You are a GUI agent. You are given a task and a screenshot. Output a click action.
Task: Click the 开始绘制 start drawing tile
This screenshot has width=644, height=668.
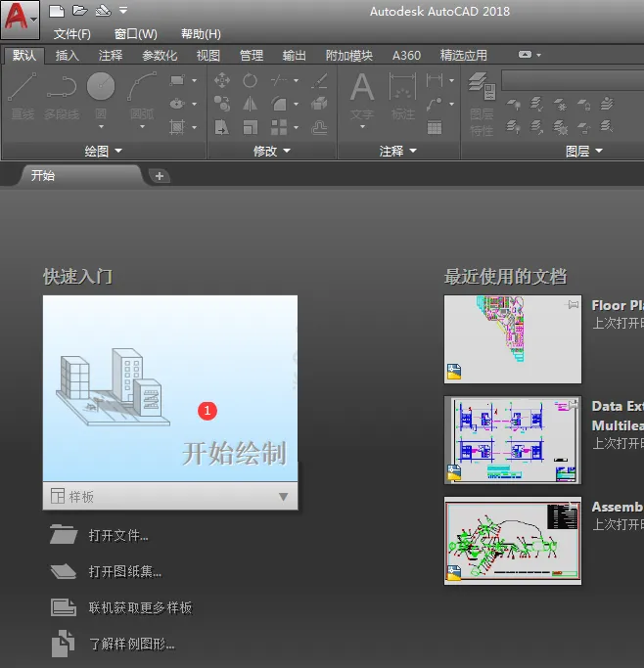170,388
